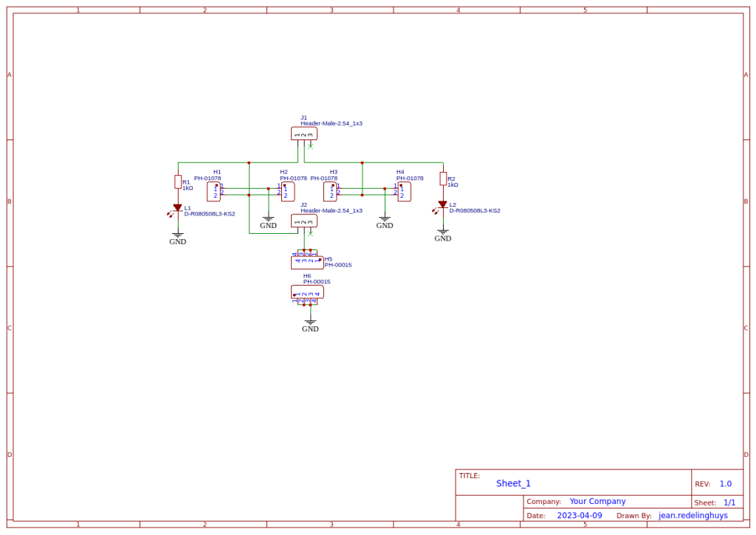This screenshot has height=535, width=756.
Task: Click the Sheet_1 title text
Action: pyautogui.click(x=514, y=483)
